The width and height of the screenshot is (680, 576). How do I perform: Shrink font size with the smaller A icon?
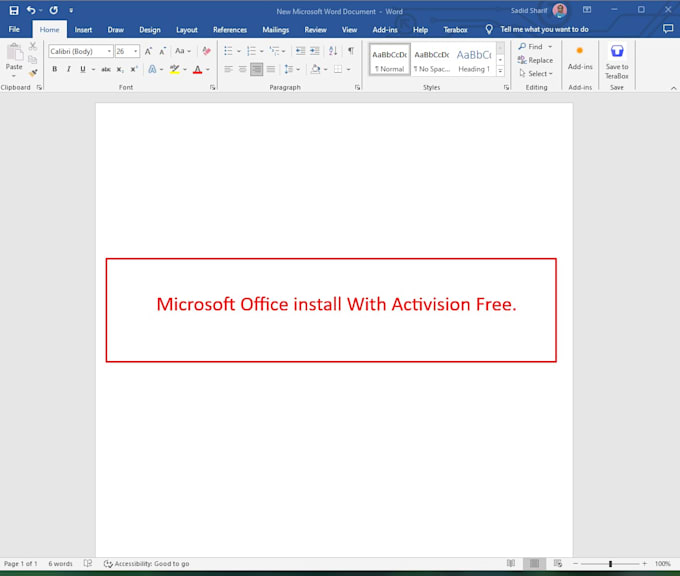163,51
